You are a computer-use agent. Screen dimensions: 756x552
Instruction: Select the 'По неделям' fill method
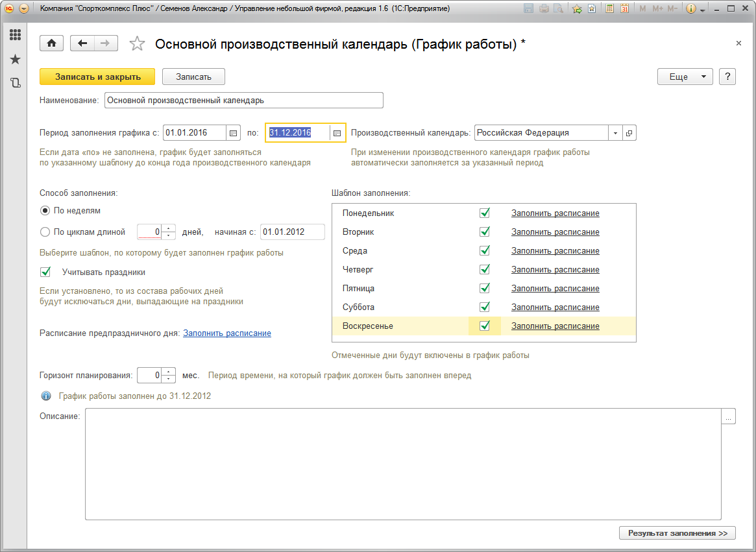click(x=45, y=211)
